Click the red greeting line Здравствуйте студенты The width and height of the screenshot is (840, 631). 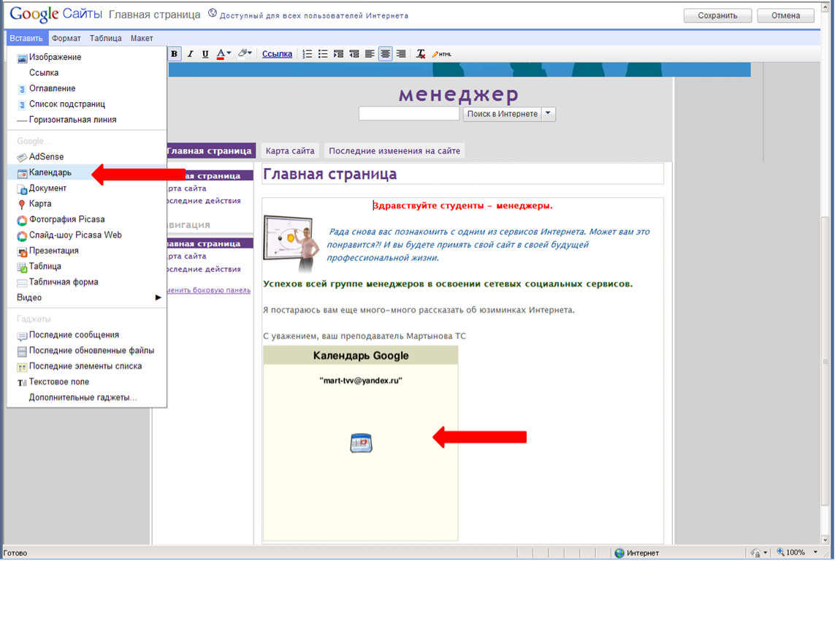click(x=462, y=206)
